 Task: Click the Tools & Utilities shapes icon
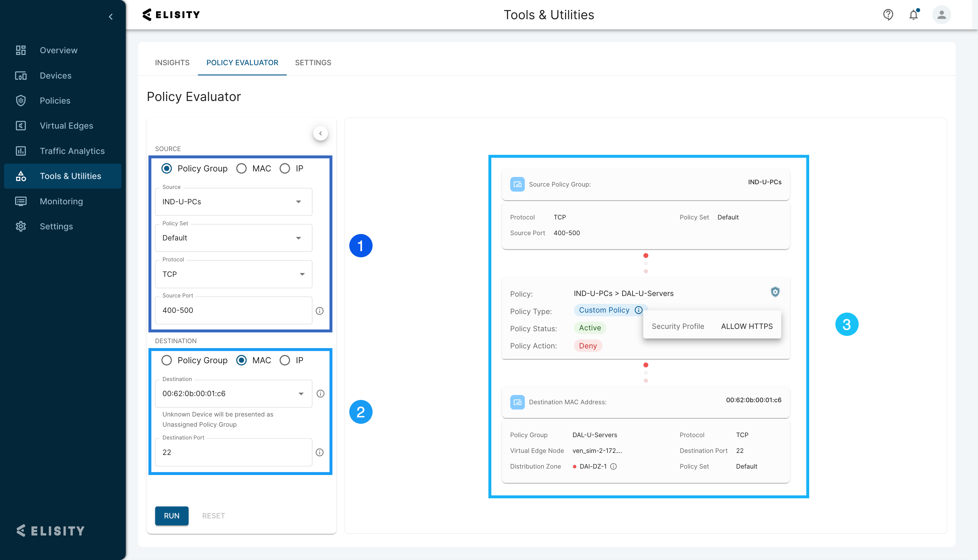(x=21, y=176)
